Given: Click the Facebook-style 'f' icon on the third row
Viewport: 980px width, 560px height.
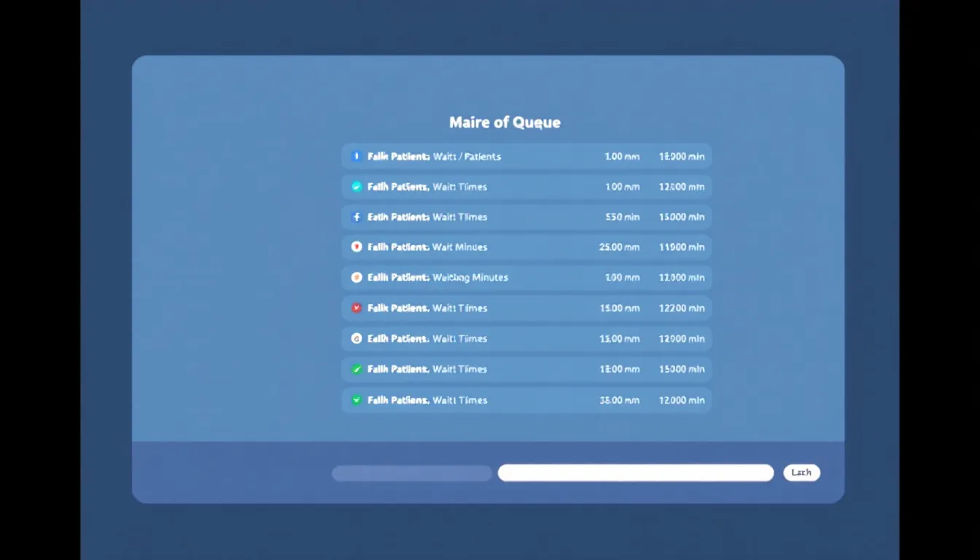Looking at the screenshot, I should point(357,217).
